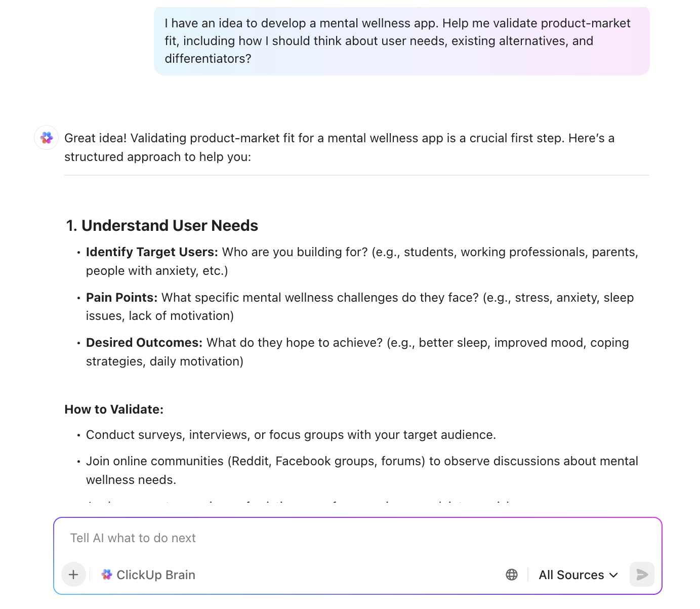Click the 'Conduct surveys, interviews' bullet text
This screenshot has width=700, height=609.
click(x=291, y=435)
